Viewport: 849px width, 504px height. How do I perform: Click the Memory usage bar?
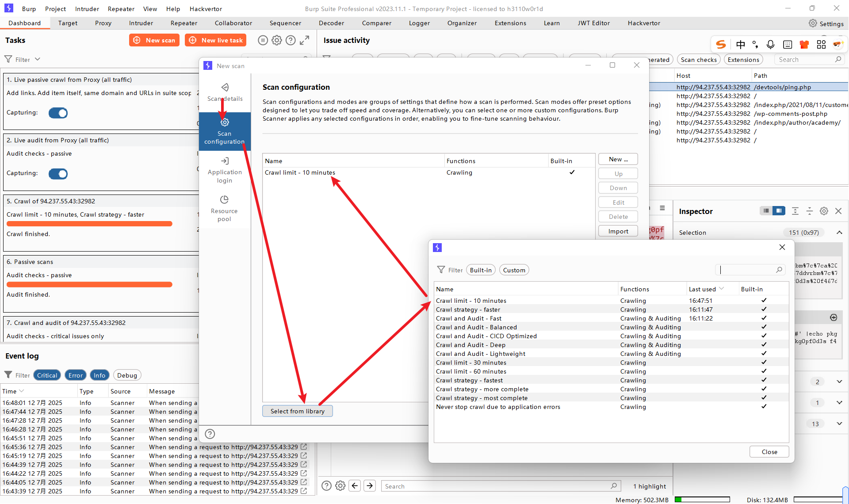point(702,500)
